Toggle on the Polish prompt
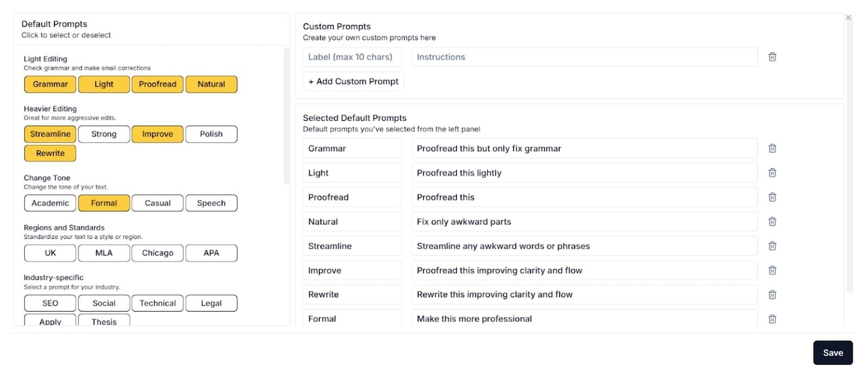The height and width of the screenshot is (375, 868). click(211, 134)
